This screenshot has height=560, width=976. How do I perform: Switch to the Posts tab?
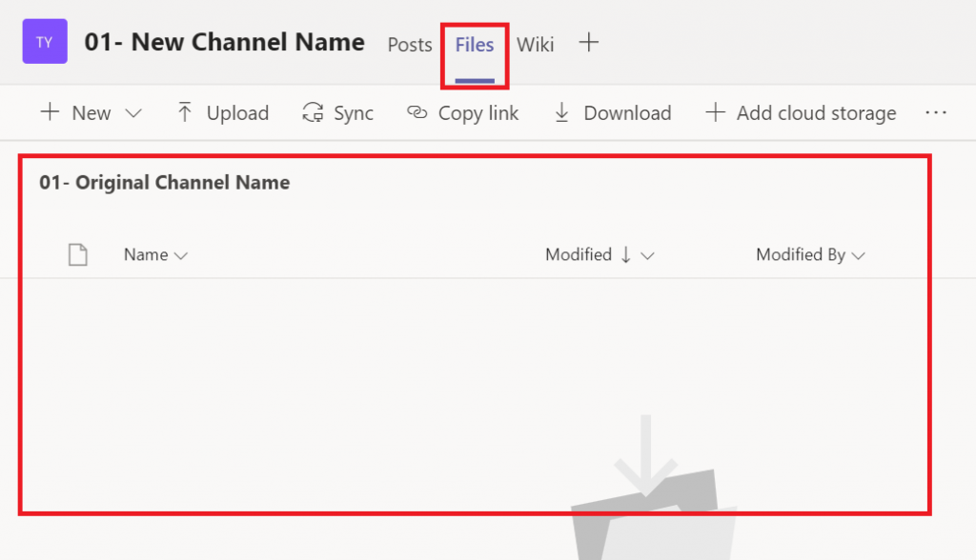409,44
